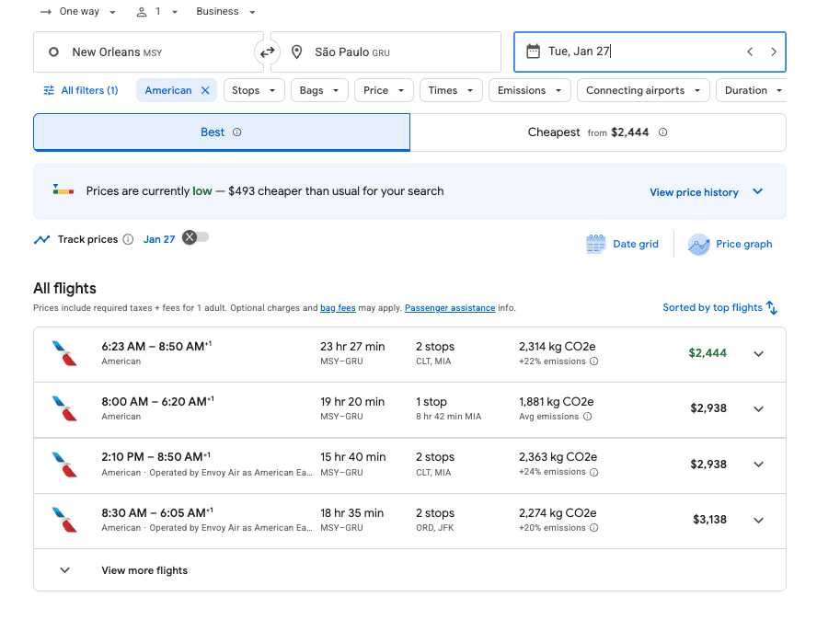The image size is (840, 631).
Task: Open the Bags filter dropdown
Action: click(319, 91)
